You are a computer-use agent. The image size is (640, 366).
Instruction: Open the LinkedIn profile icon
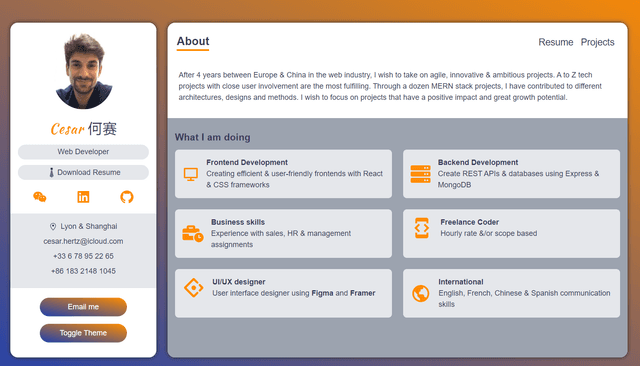pyautogui.click(x=83, y=197)
